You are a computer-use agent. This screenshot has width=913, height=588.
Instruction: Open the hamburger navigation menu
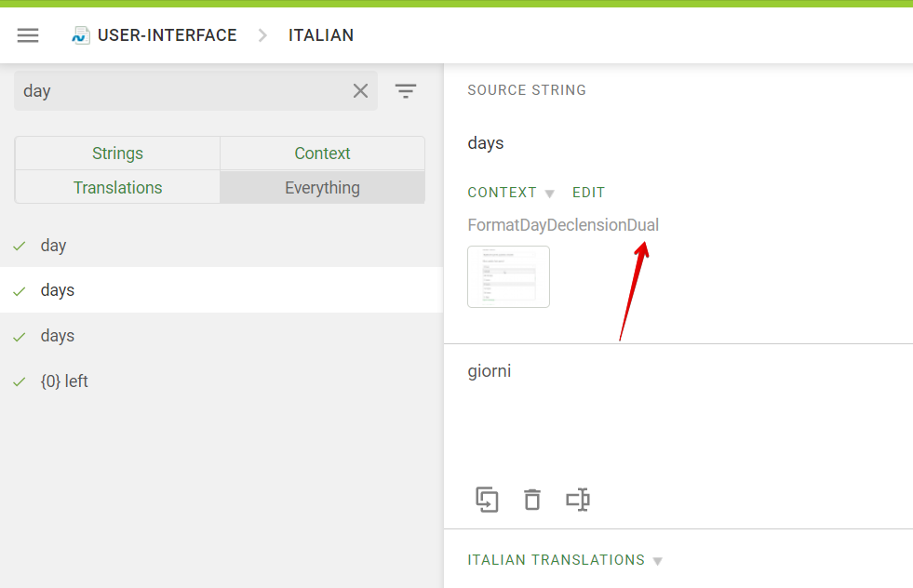[x=27, y=35]
